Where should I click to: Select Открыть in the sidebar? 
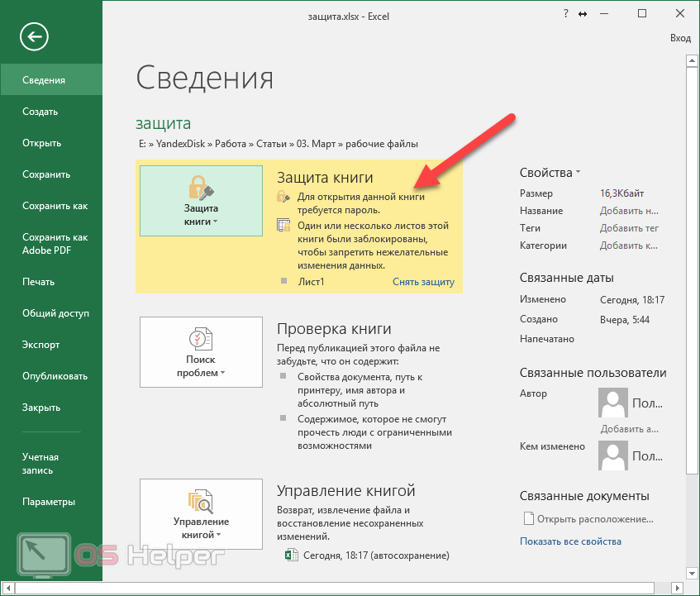pos(51,143)
